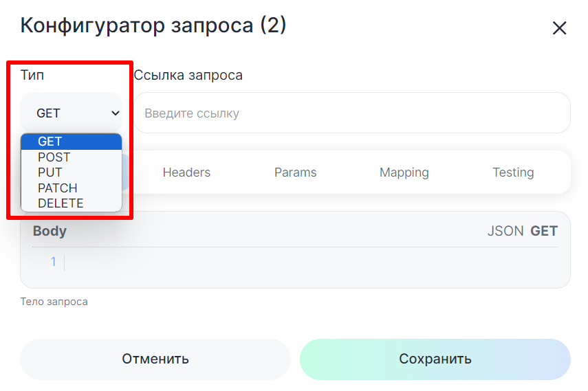The height and width of the screenshot is (391, 588).
Task: Close the Конфигуратор запроса dialog with X
Action: (559, 28)
